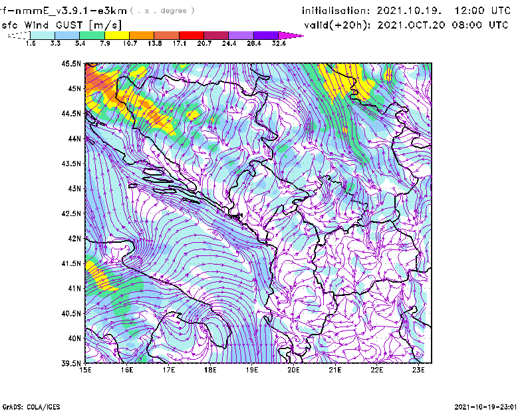Click the 44.5N latitude label
The height and width of the screenshot is (411, 532).
pos(72,113)
